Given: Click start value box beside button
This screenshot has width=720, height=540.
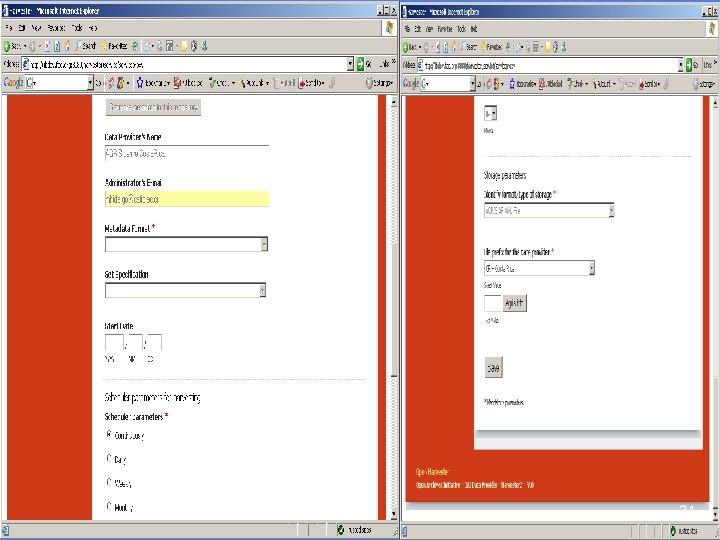Looking at the screenshot, I should click(x=493, y=303).
